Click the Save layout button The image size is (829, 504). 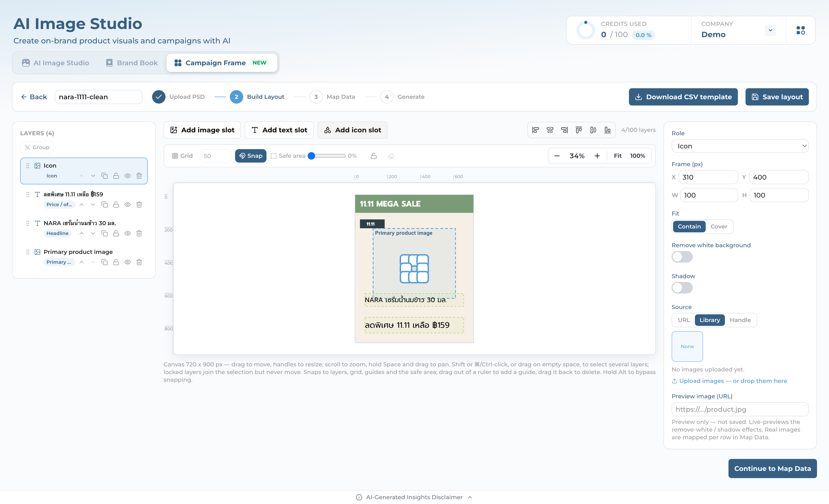tap(777, 97)
